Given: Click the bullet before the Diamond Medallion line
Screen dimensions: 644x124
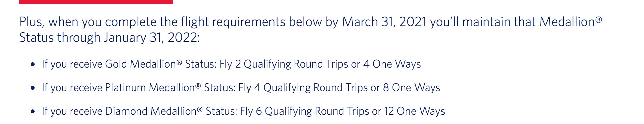Looking at the screenshot, I should (33, 112).
